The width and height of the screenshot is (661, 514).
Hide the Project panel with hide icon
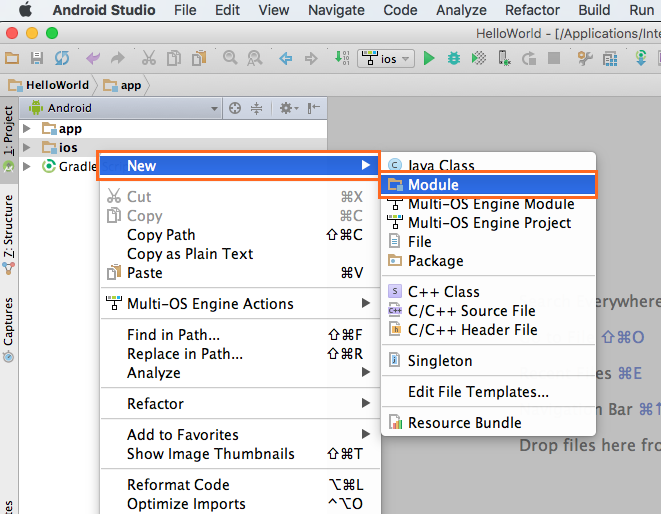point(314,108)
